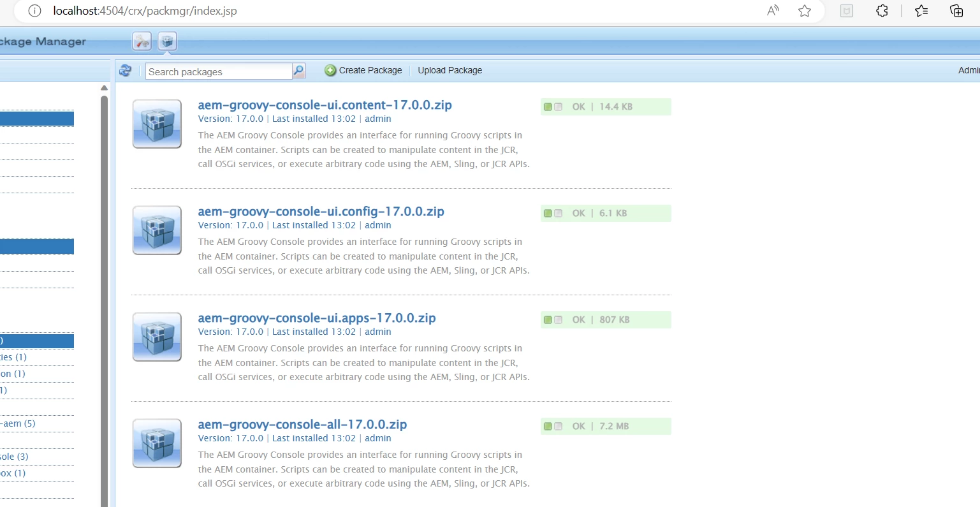Click the cube icon of console-all package
This screenshot has width=980, height=507.
(157, 443)
